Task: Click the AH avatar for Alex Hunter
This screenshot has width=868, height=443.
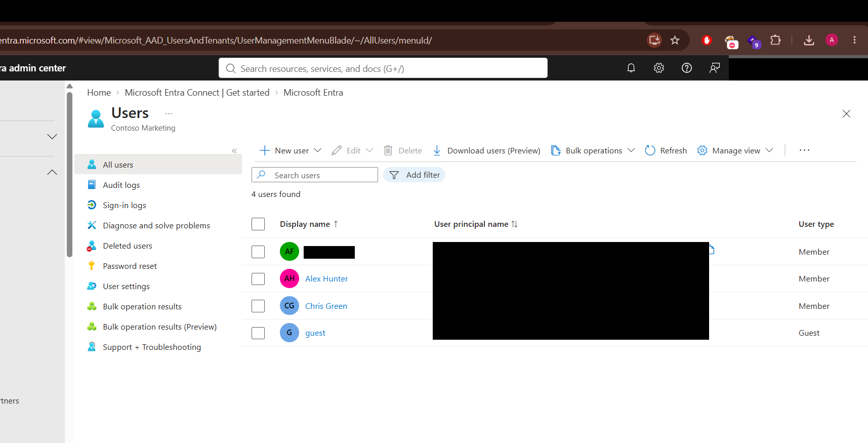Action: tap(290, 278)
